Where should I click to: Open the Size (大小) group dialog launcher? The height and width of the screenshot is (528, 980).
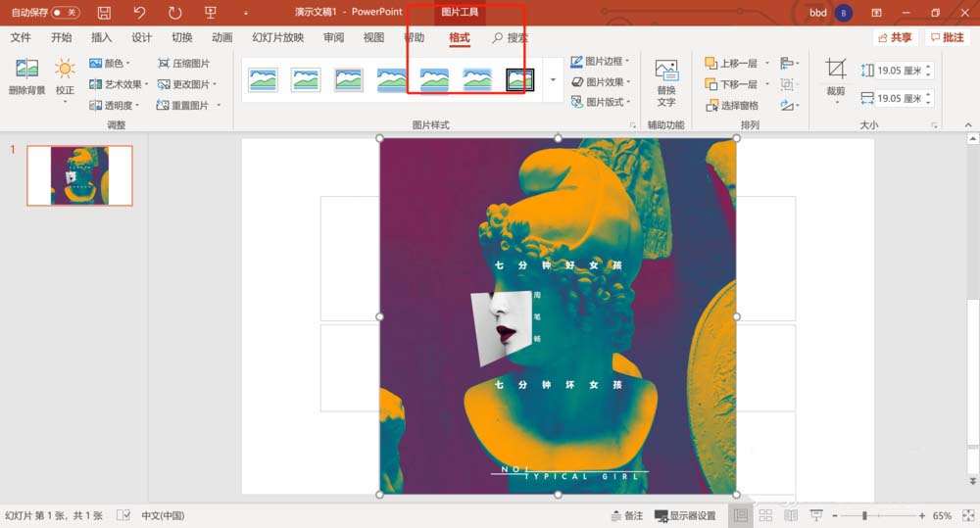pos(934,125)
